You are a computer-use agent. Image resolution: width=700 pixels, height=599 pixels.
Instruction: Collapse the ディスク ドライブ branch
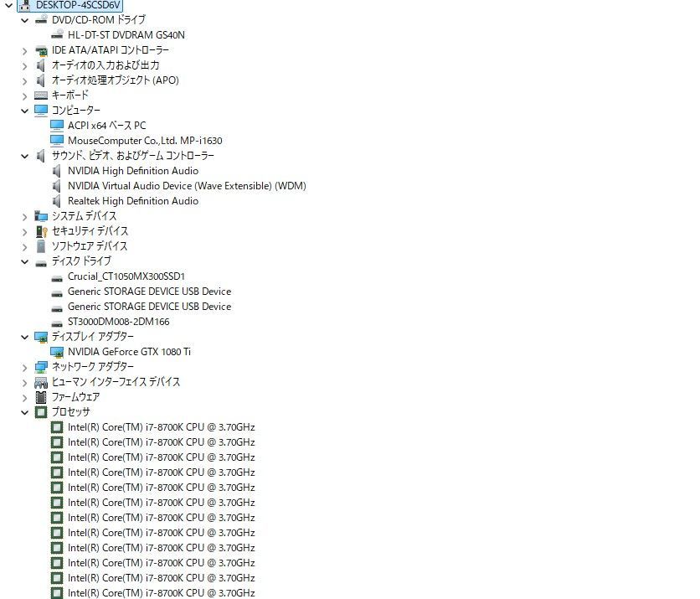(x=25, y=261)
